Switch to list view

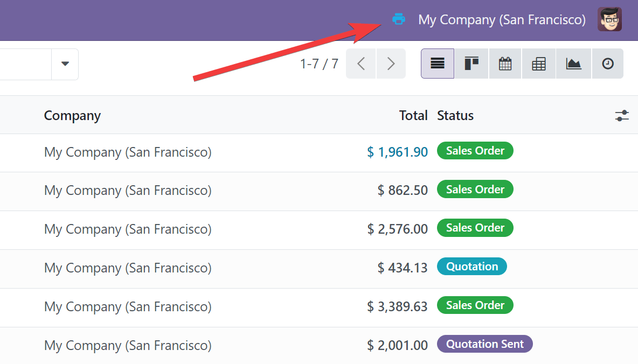(438, 64)
